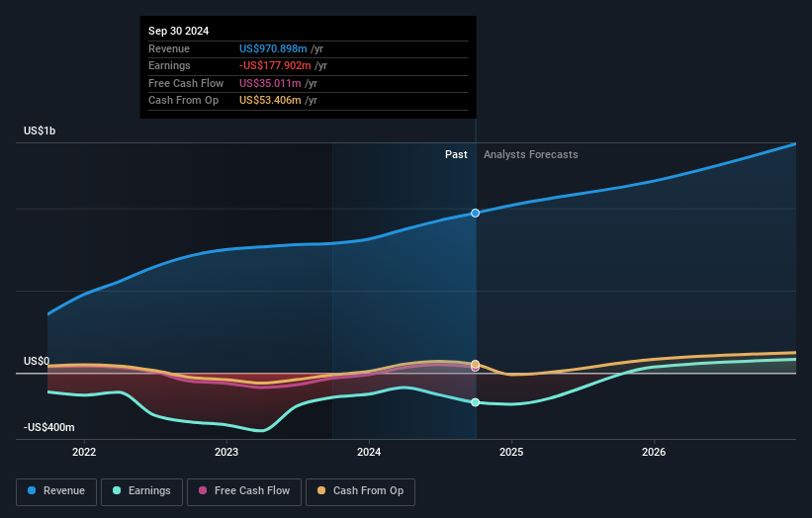Click the US$35.011m free cash flow value
The image size is (812, 518).
270,83
